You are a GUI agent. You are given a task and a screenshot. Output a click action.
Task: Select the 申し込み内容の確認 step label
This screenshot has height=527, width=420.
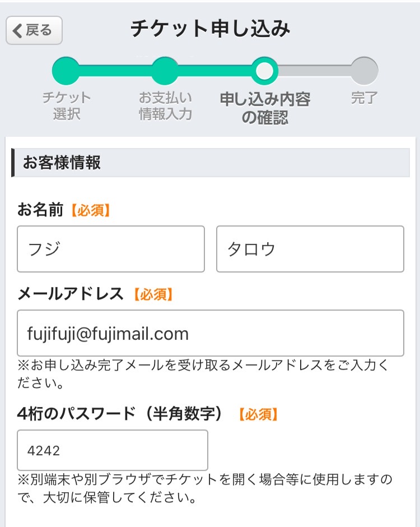click(x=265, y=109)
